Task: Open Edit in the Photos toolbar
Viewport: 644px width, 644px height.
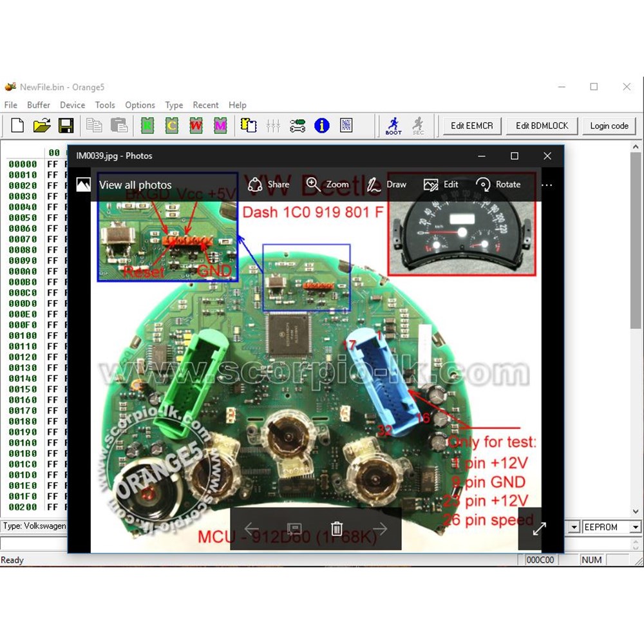Action: tap(440, 184)
